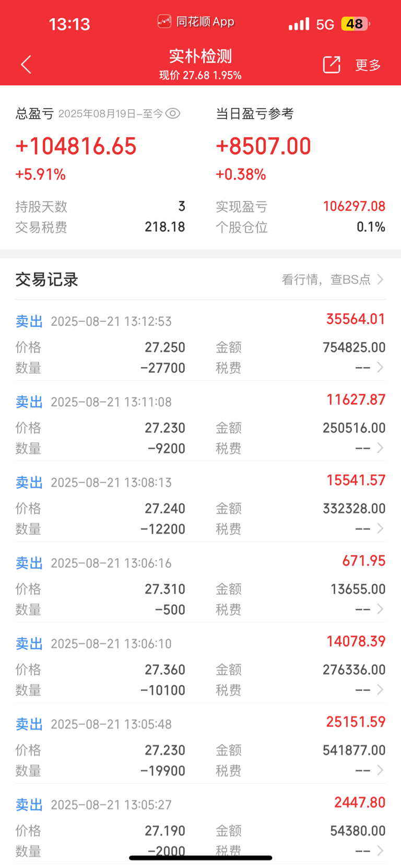This screenshot has width=401, height=868.
Task: Tap the home indicator bar at bottom
Action: [200, 858]
